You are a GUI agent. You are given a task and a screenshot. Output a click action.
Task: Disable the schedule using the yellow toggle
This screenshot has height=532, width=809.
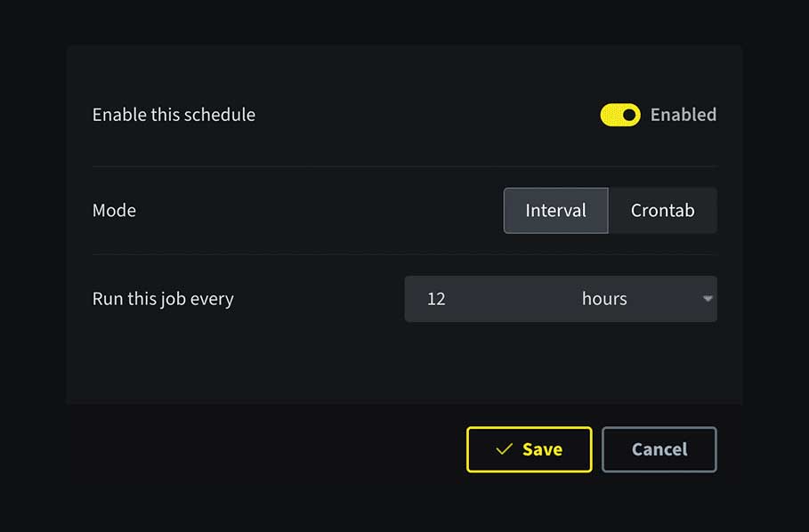[x=620, y=115]
